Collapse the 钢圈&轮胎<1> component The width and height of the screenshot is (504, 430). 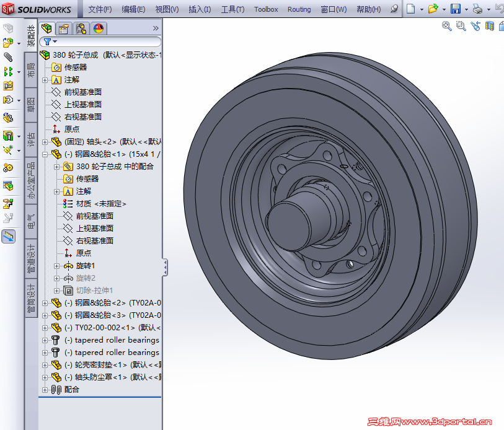[x=45, y=154]
